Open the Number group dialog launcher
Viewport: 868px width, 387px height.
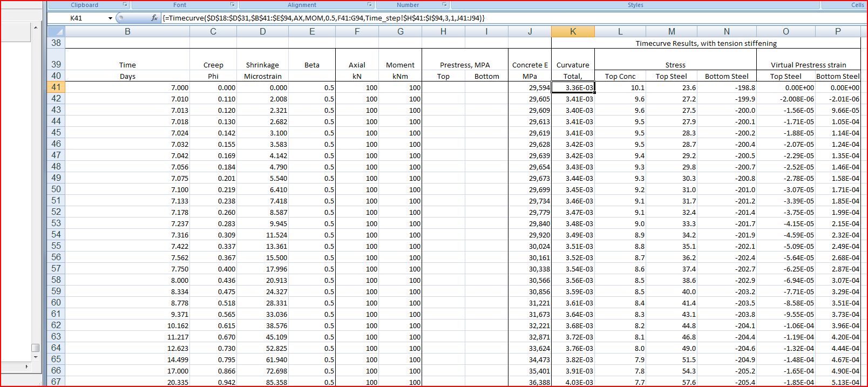click(445, 5)
